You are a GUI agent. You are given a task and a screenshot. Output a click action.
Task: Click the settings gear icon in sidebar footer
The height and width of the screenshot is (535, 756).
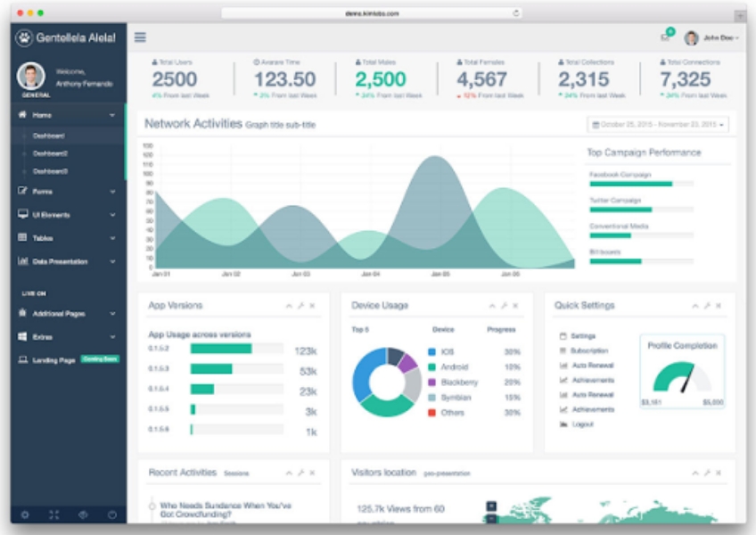24,514
